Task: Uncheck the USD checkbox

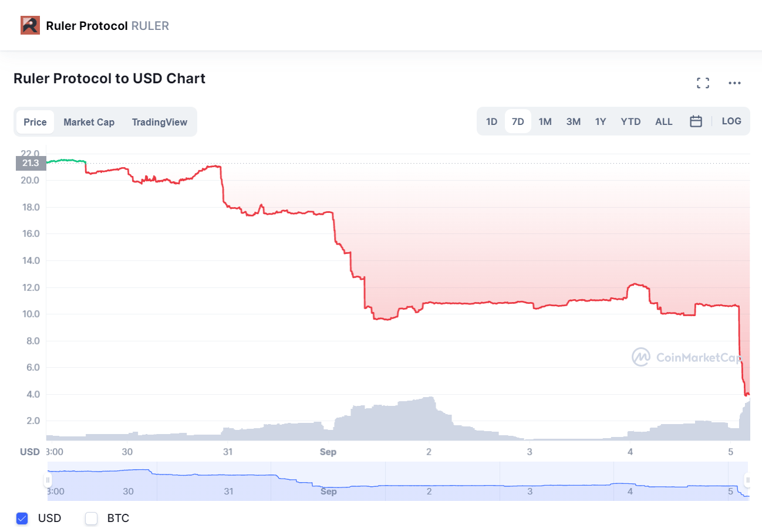Action: 22,519
